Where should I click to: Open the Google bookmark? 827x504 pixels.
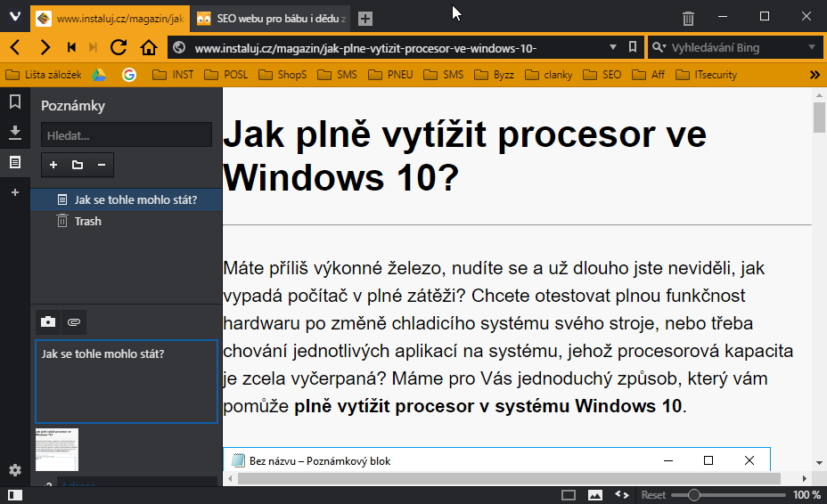pyautogui.click(x=128, y=75)
